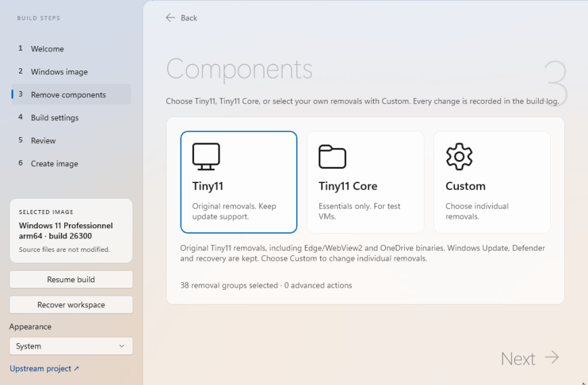Click the "Original Tiny11 removals, including Edge" description
The width and height of the screenshot is (588, 385).
tap(363, 253)
